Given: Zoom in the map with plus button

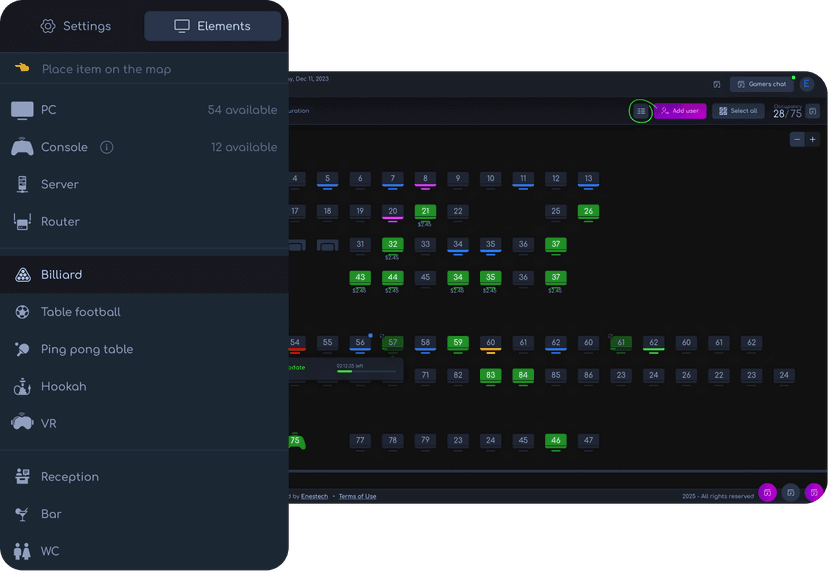Looking at the screenshot, I should pos(812,139).
